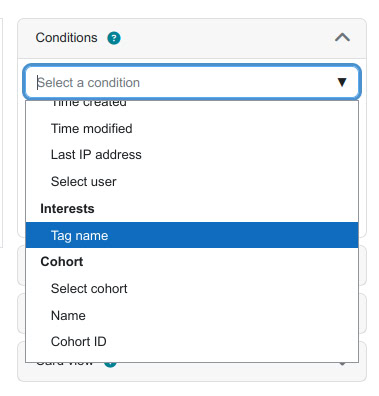The width and height of the screenshot is (379, 396).
Task: Expand the Card view panel chevron
Action: 342,364
